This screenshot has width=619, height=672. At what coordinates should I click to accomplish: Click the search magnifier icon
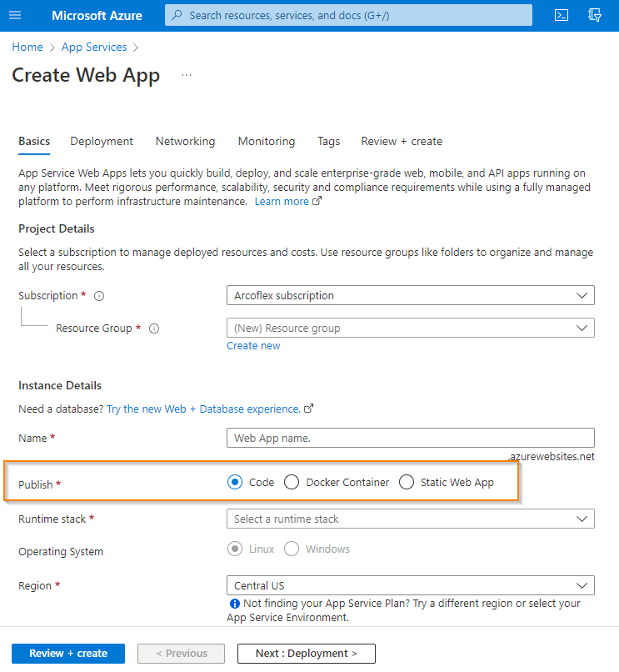tap(177, 16)
